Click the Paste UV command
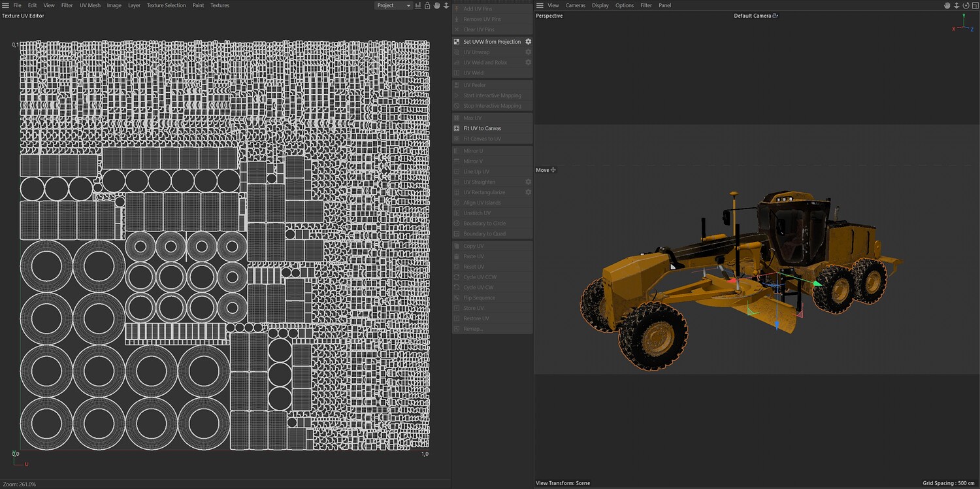Viewport: 980px width, 489px height. pyautogui.click(x=493, y=256)
